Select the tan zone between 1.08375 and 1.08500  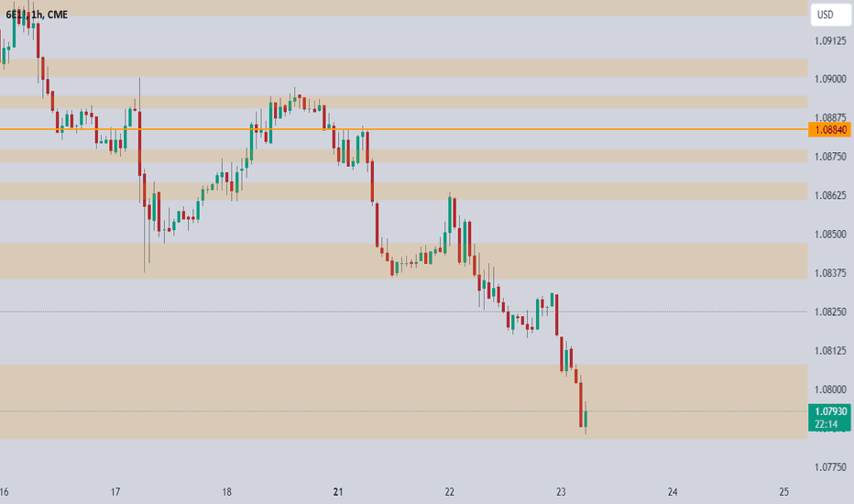(403, 261)
